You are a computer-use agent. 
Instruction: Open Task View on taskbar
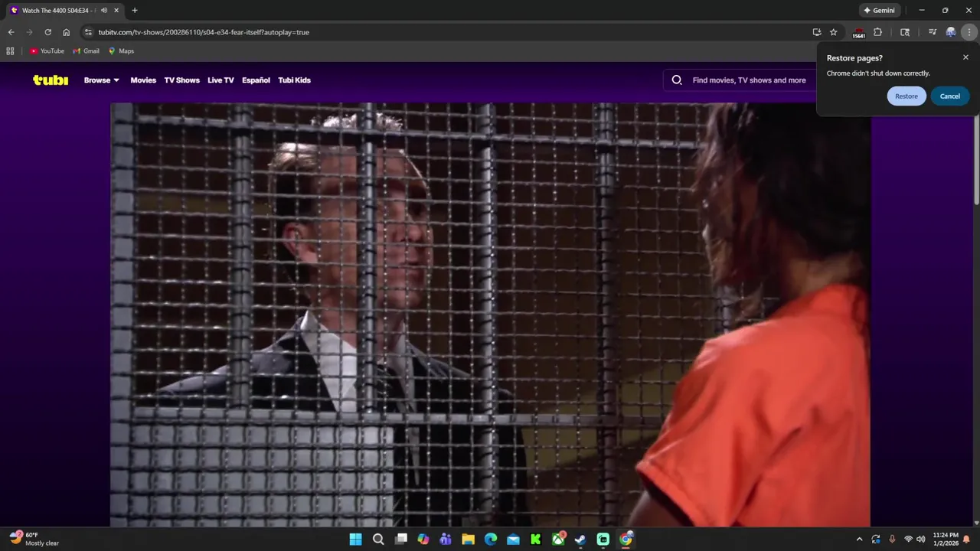[400, 540]
